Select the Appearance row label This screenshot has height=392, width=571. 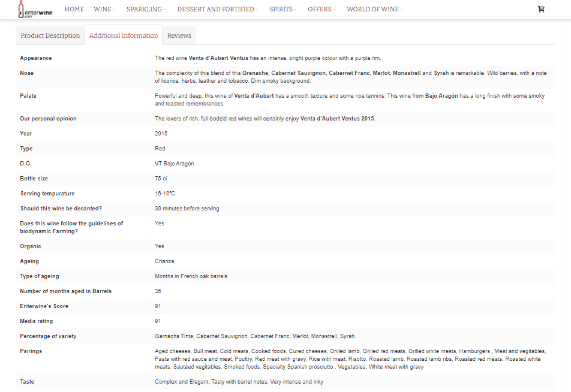point(36,58)
